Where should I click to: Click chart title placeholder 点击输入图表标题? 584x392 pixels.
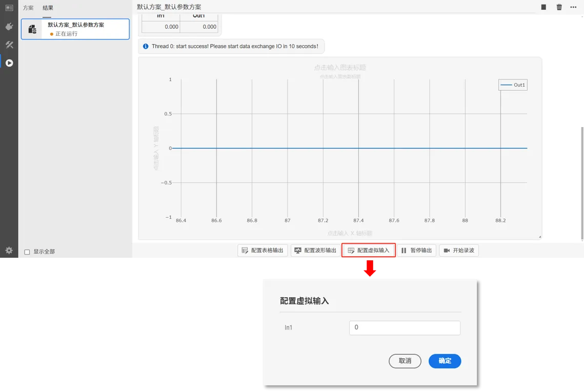click(340, 68)
